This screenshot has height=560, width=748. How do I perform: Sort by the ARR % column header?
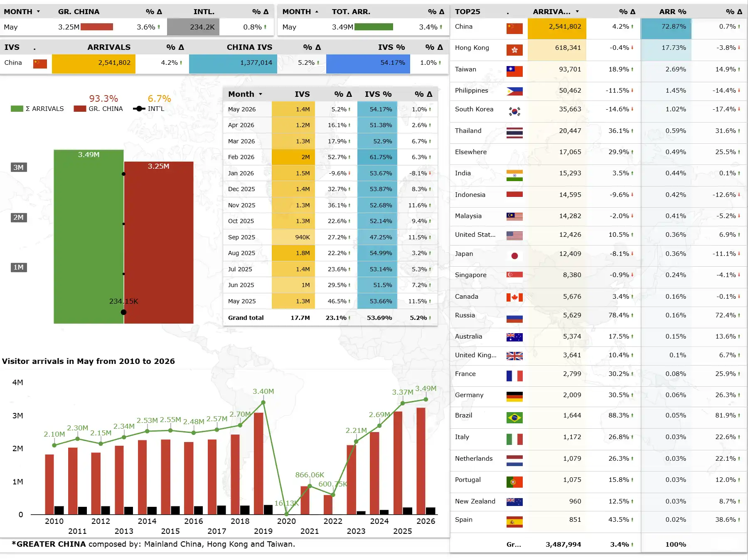pos(672,12)
